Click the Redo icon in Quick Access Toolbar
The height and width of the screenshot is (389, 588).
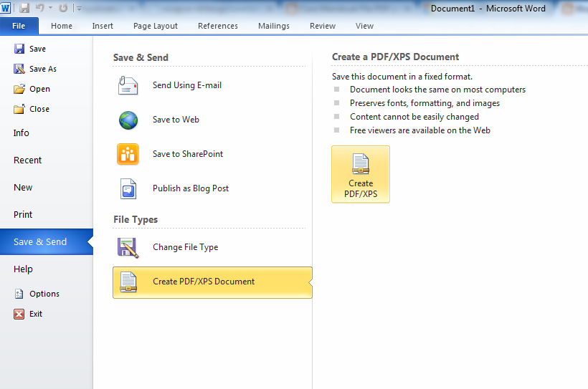coord(63,7)
